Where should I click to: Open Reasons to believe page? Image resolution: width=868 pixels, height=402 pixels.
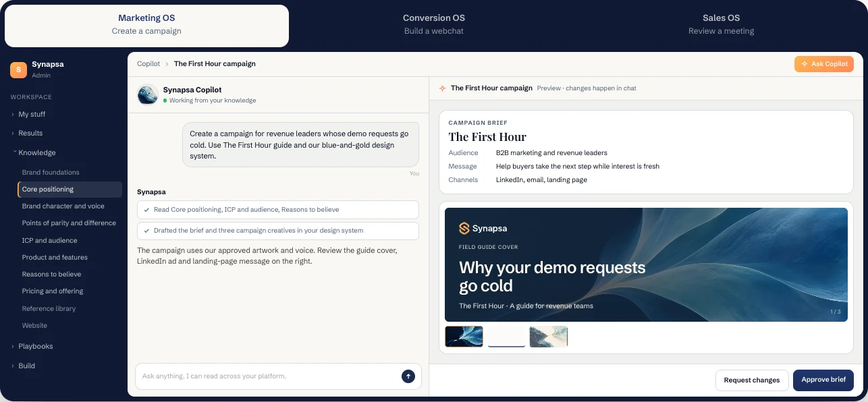(51, 275)
